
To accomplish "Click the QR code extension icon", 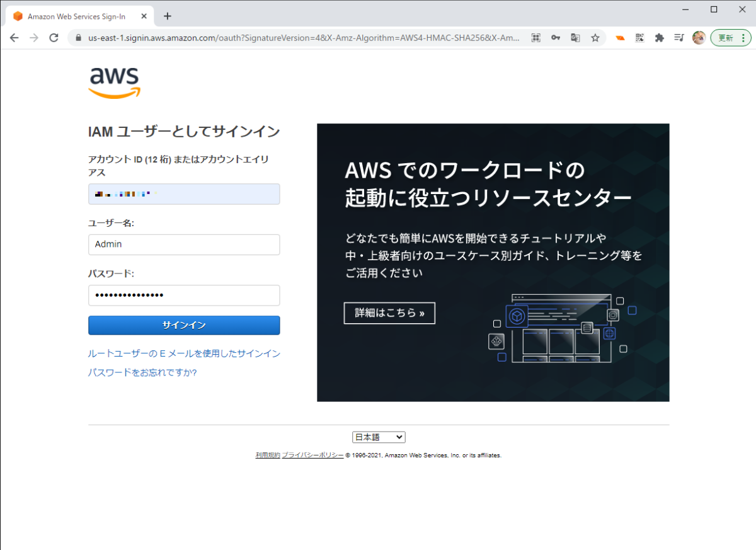I will (x=639, y=38).
